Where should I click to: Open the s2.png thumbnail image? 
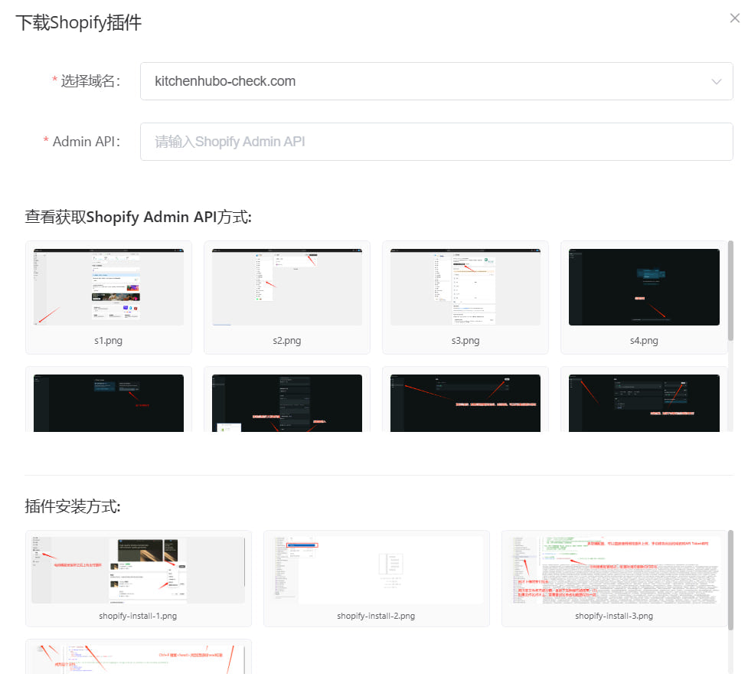pos(286,286)
